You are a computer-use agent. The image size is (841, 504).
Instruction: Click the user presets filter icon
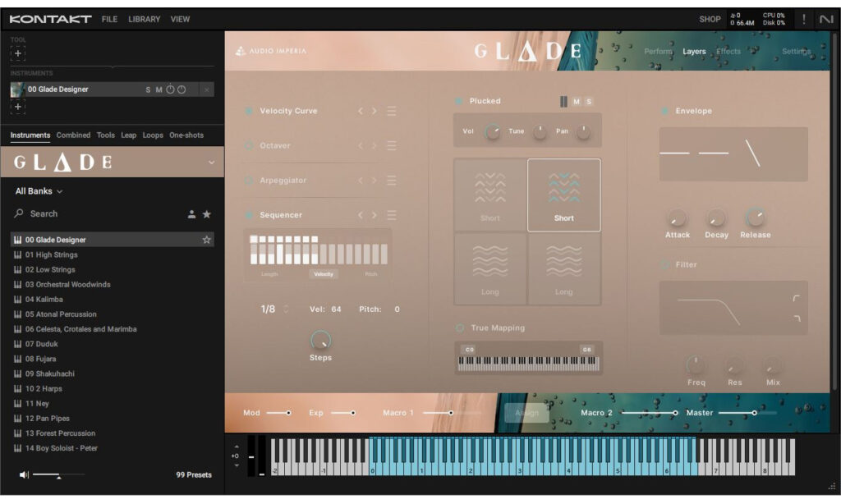coord(191,214)
